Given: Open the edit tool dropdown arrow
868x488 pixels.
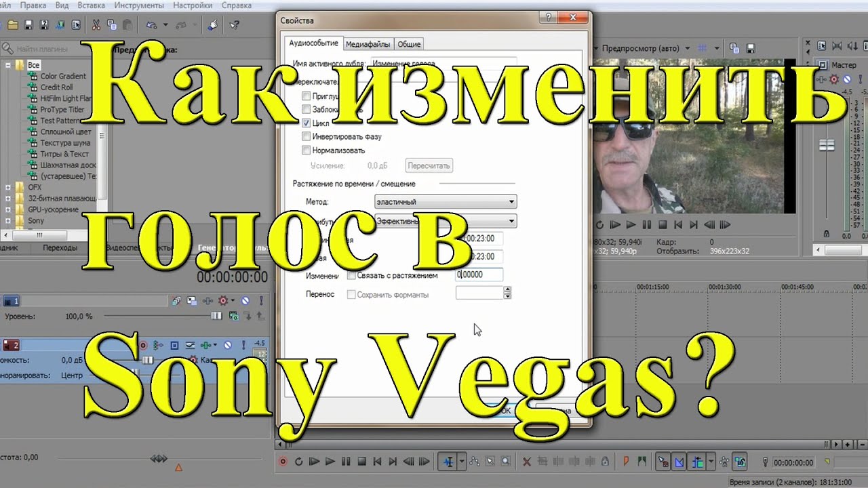Looking at the screenshot, I should click(462, 462).
